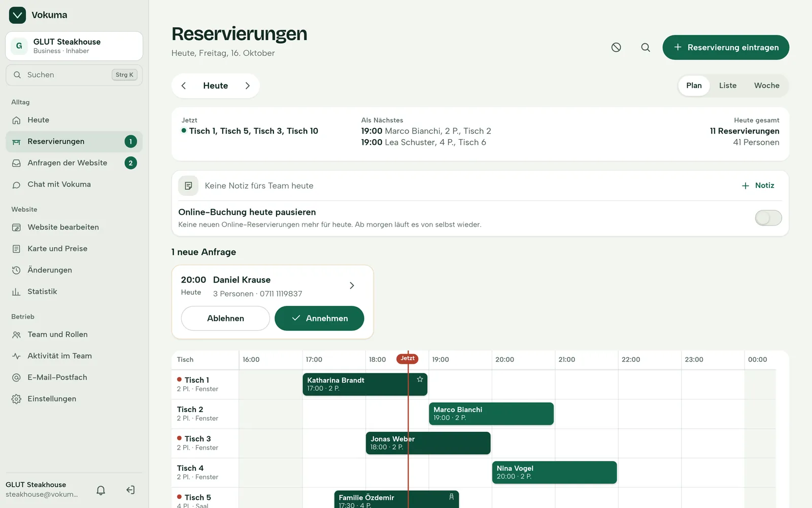Toggle Online-Buchung heute pausieren switch

[x=768, y=218]
